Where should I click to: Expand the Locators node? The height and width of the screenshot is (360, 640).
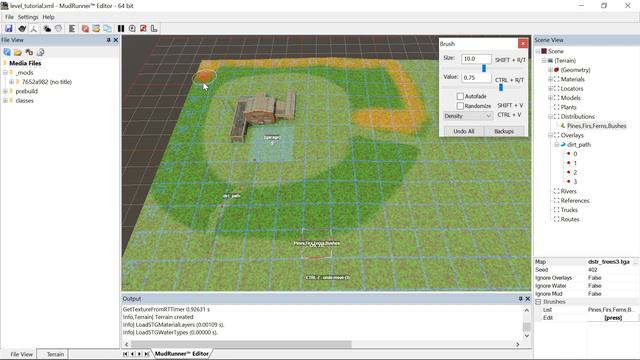click(550, 89)
